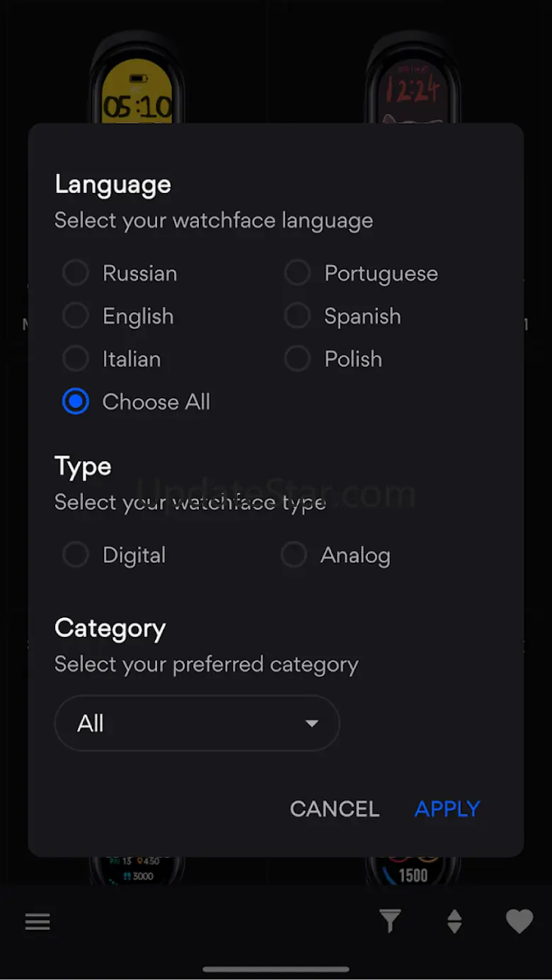
Task: Tap the filter funnel icon
Action: [x=390, y=921]
